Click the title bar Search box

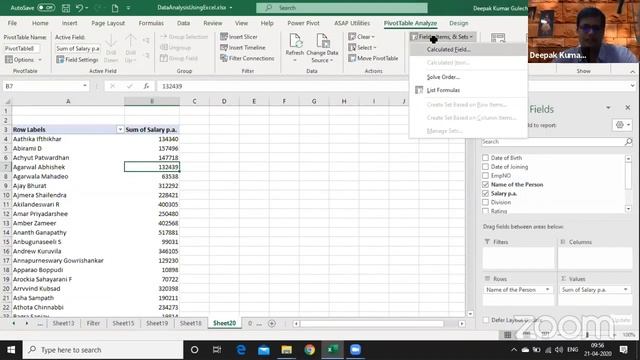tap(342, 8)
